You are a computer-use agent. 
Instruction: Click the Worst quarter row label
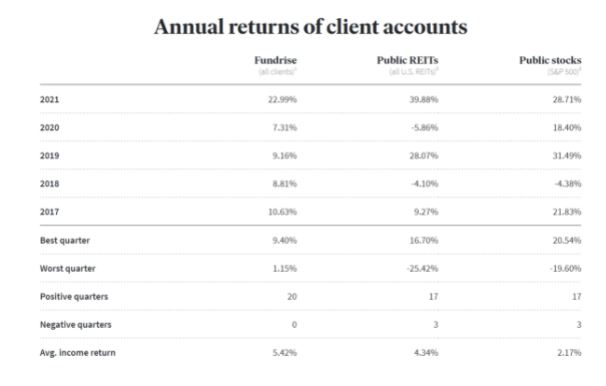(68, 269)
